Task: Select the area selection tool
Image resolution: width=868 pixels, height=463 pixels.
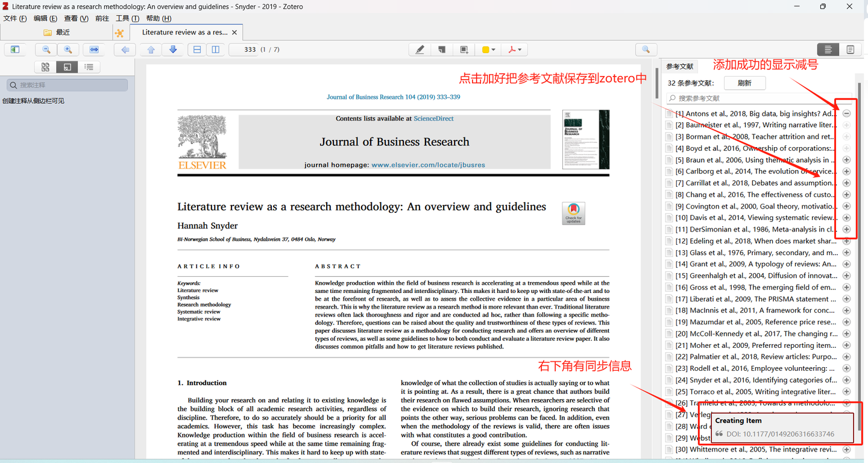Action: tap(464, 49)
